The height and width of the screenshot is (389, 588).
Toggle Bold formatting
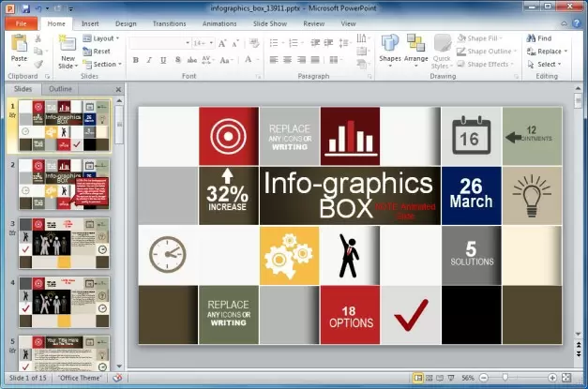136,60
